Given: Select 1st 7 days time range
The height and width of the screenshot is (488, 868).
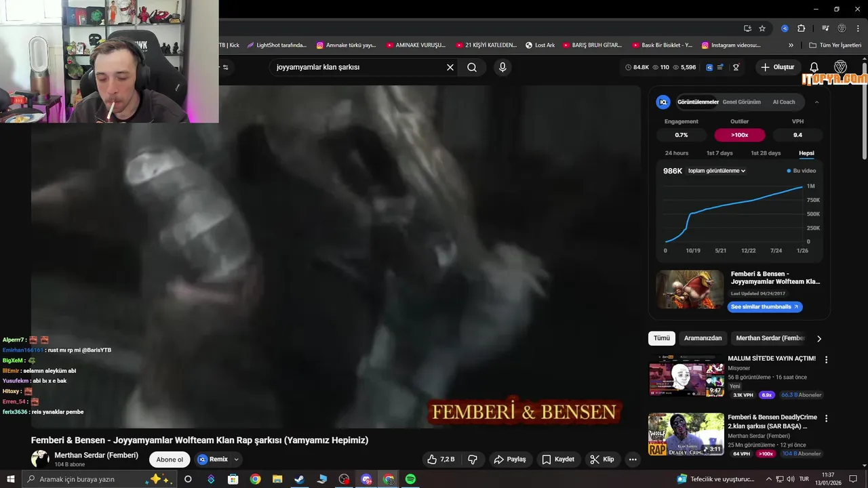Looking at the screenshot, I should (x=719, y=153).
